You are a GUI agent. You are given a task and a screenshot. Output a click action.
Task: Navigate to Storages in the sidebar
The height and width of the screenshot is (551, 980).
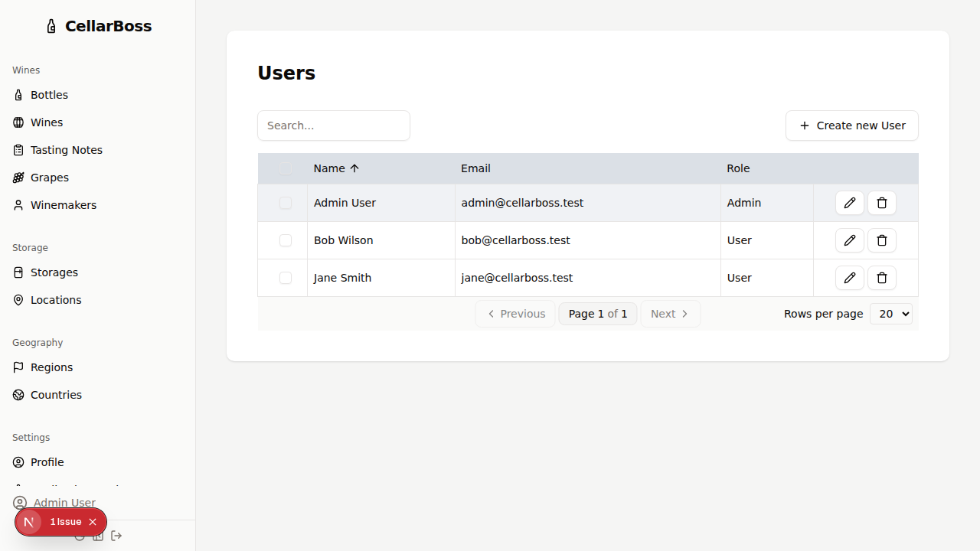tap(54, 272)
